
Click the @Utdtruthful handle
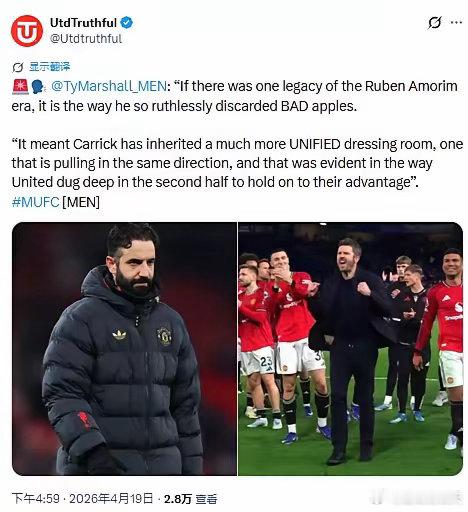coord(86,39)
